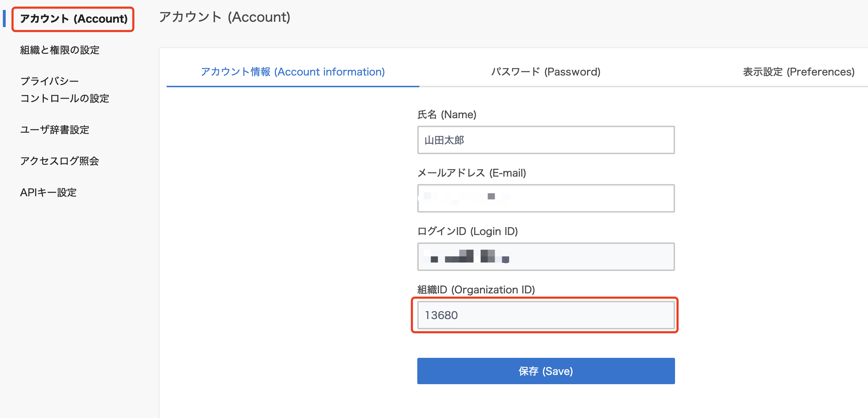The image size is (868, 418).
Task: Click the アカウント (Account) page heading
Action: (224, 17)
